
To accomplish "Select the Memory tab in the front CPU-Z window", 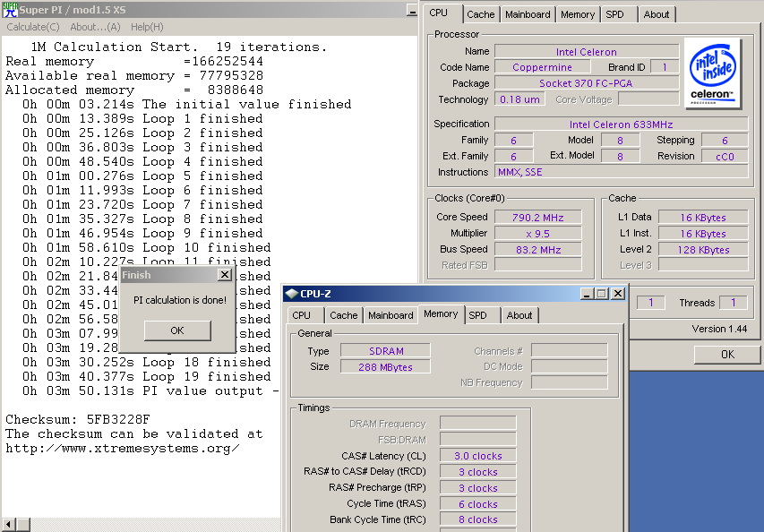I will pos(441,313).
